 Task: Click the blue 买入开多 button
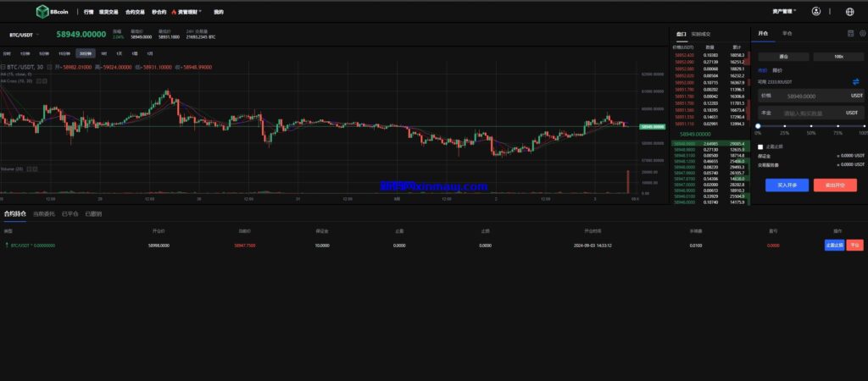[x=787, y=185]
